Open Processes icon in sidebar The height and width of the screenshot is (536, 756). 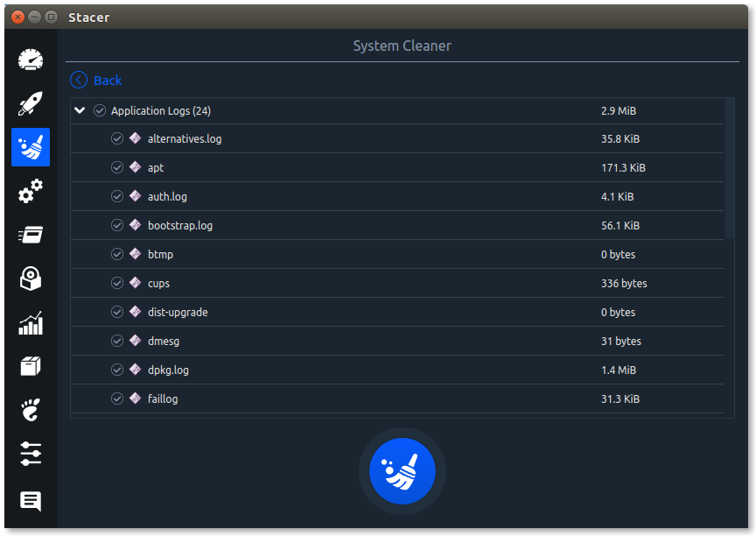[31, 235]
